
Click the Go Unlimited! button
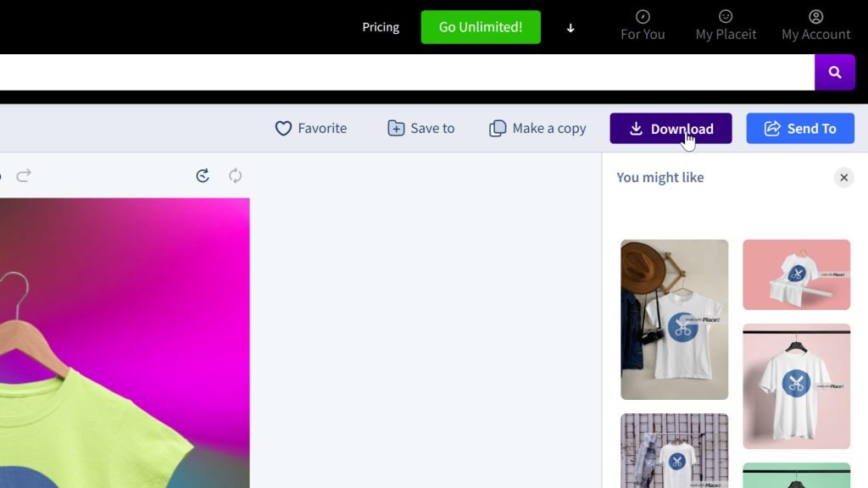point(481,27)
